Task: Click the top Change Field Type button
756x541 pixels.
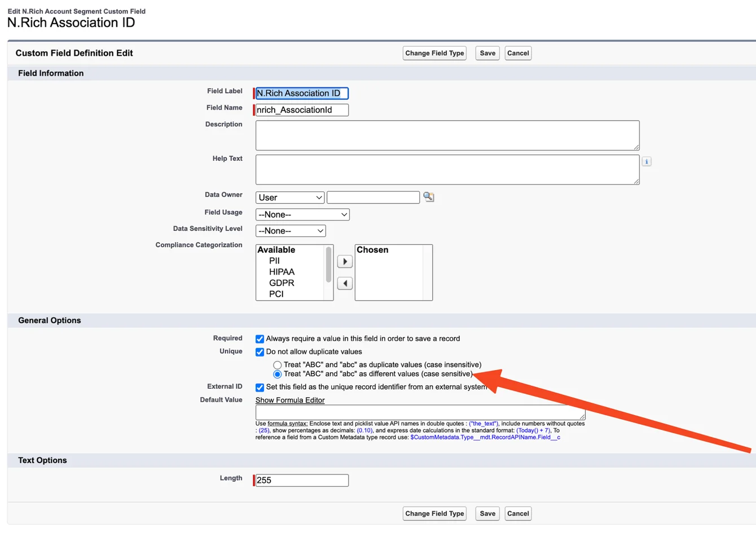Action: pyautogui.click(x=434, y=53)
